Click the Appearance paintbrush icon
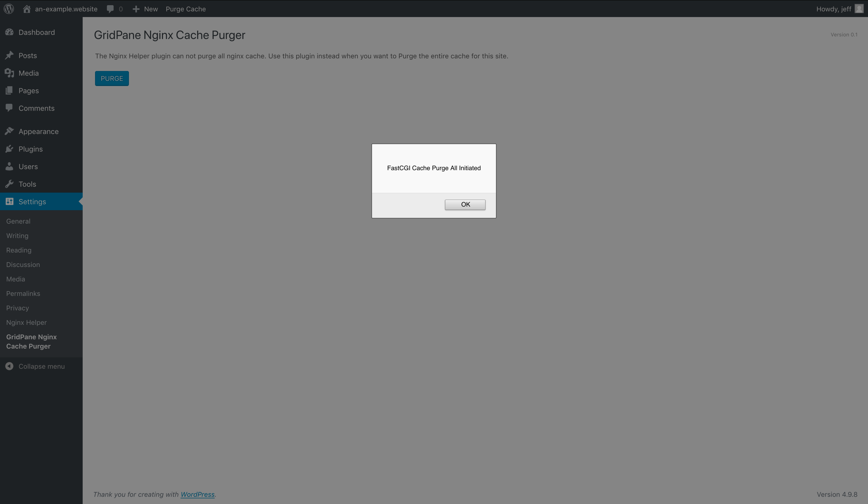The width and height of the screenshot is (868, 504). point(9,131)
